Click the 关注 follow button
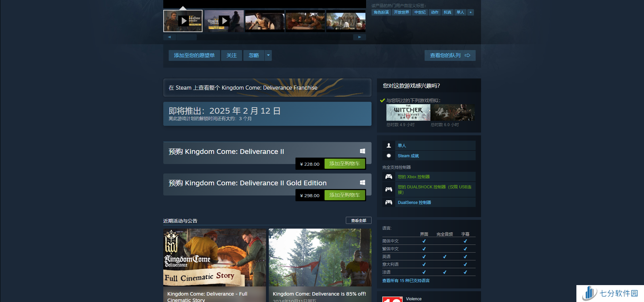Image resolution: width=644 pixels, height=302 pixels. click(232, 55)
